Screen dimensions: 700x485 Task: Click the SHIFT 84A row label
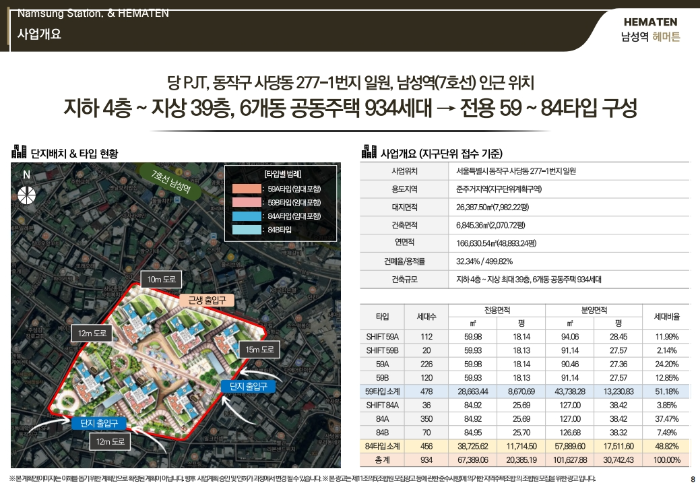(x=382, y=405)
